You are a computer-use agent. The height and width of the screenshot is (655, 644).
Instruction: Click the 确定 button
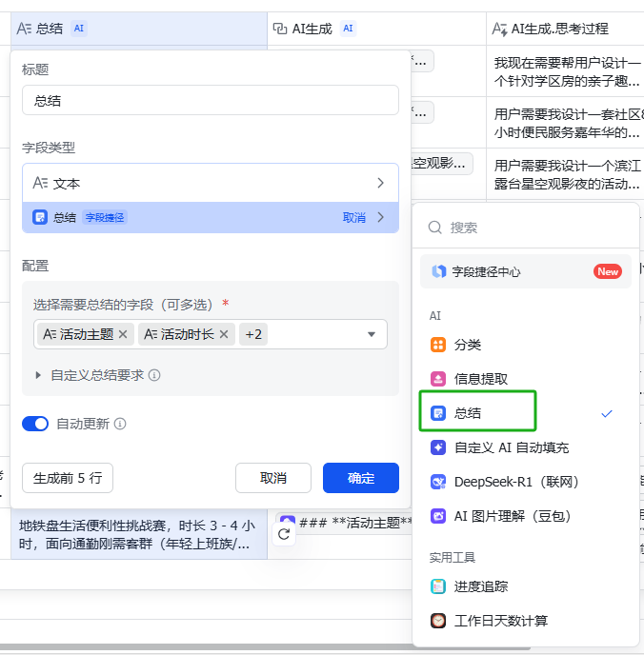[361, 478]
